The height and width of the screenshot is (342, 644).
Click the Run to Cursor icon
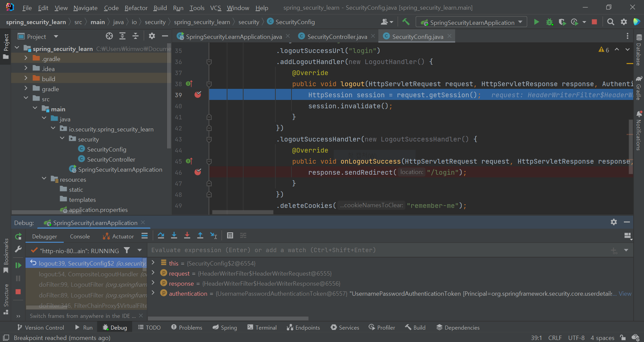click(214, 236)
